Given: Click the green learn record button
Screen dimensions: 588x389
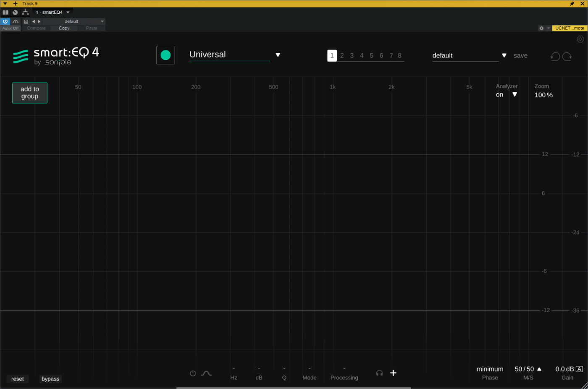Looking at the screenshot, I should [x=165, y=55].
